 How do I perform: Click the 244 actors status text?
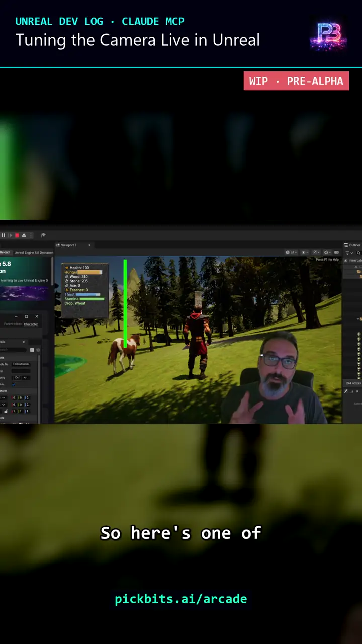click(x=353, y=383)
